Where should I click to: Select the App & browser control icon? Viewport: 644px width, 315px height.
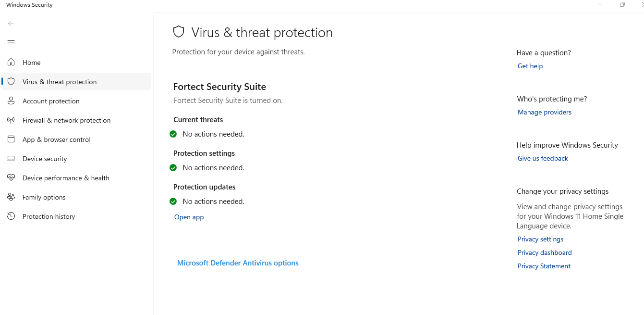click(x=11, y=139)
